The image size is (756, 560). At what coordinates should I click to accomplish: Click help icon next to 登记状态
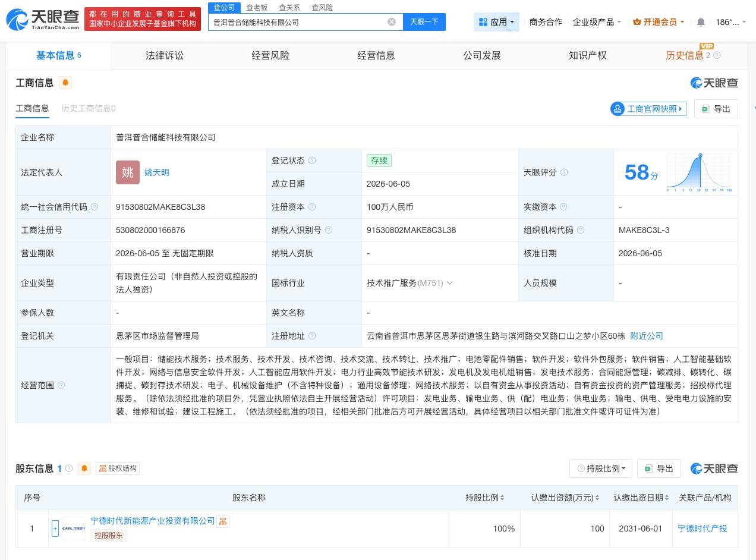312,161
